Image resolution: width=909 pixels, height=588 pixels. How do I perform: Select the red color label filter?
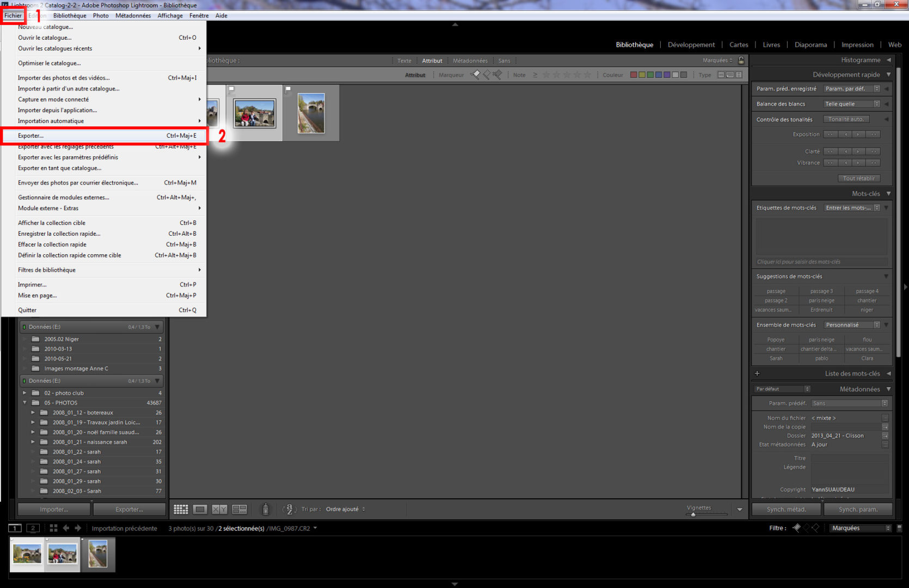(x=634, y=75)
